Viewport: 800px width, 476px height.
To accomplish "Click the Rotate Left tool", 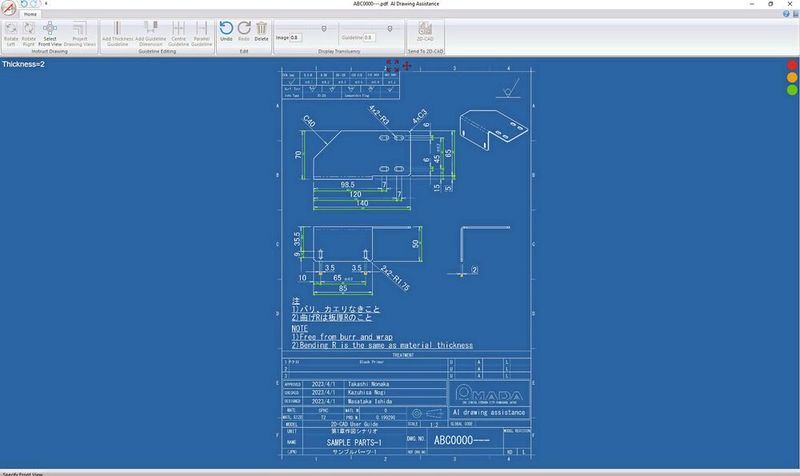I will click(x=11, y=34).
